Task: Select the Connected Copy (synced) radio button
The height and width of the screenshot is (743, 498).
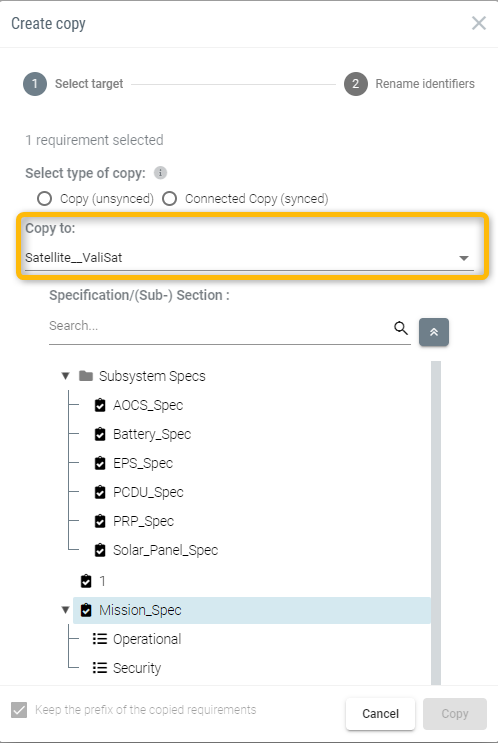Action: coord(170,199)
